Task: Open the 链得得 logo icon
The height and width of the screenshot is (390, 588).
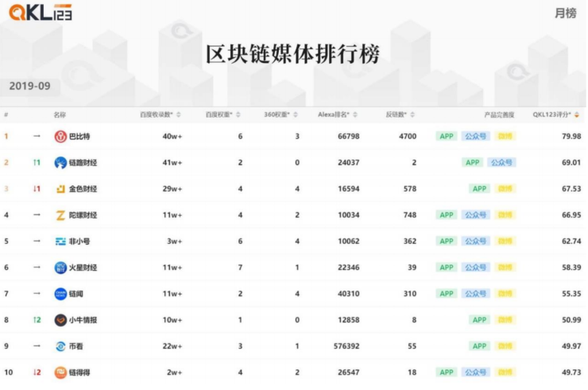Action: click(x=60, y=373)
